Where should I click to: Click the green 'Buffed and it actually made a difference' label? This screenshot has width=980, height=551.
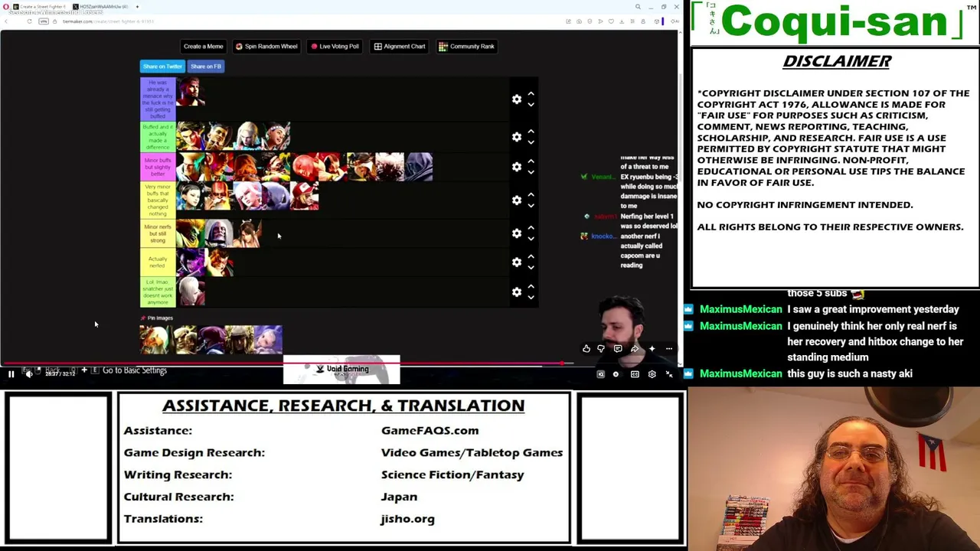(x=158, y=137)
